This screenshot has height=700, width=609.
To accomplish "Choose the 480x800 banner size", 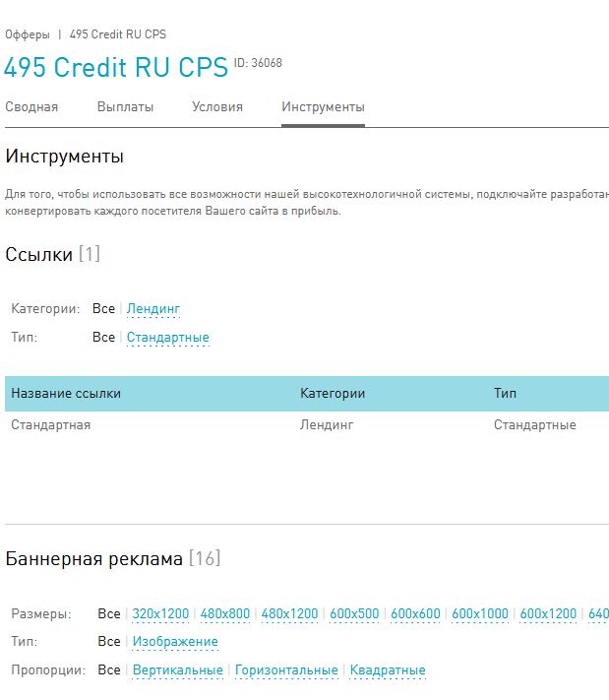I will point(225,614).
